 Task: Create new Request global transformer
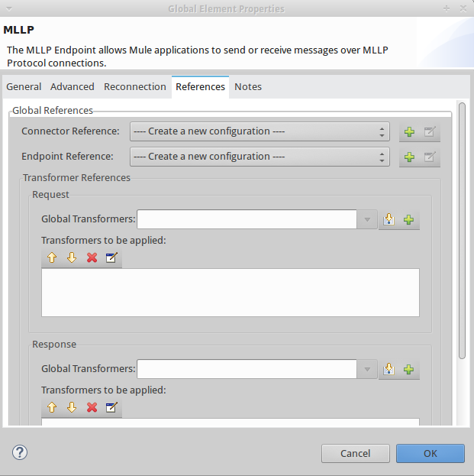click(409, 219)
